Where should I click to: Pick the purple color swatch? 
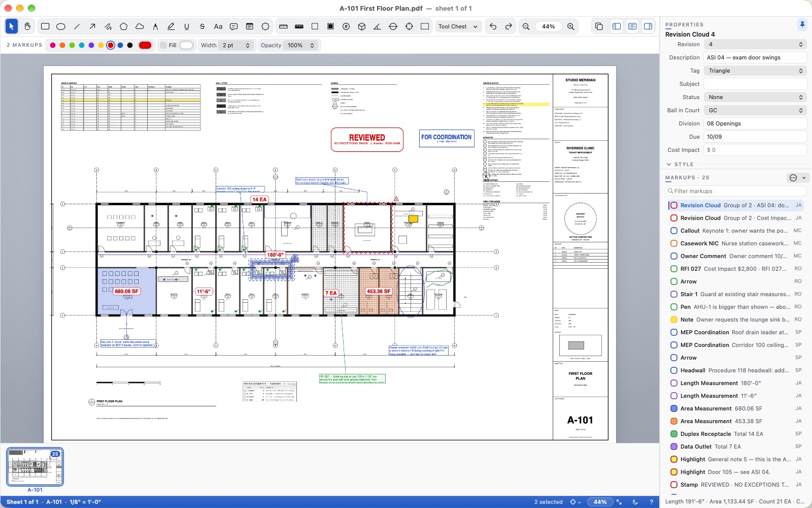91,45
